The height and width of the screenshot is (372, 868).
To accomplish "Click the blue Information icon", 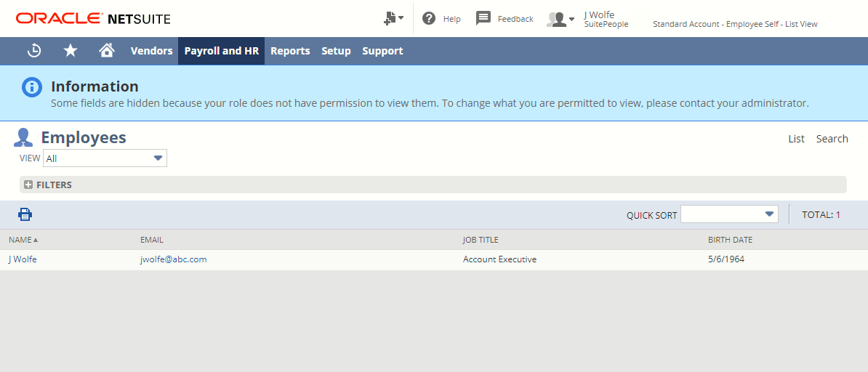I will coord(32,87).
